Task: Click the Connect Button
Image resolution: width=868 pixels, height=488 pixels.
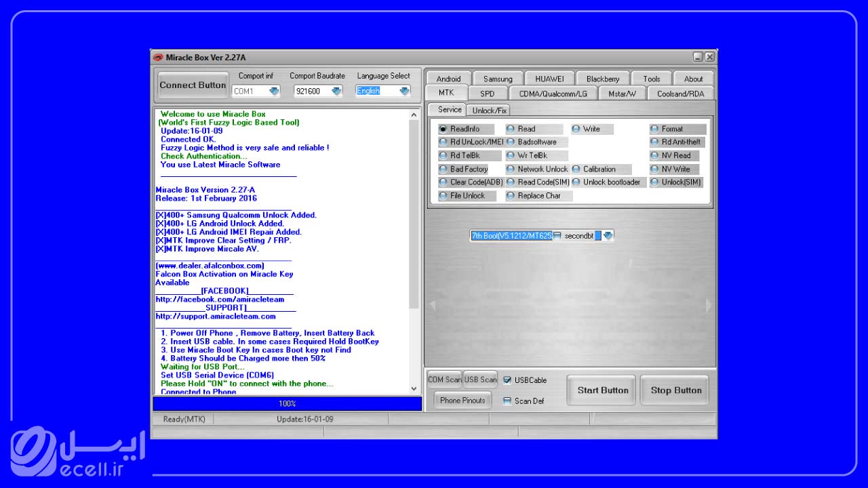Action: pyautogui.click(x=193, y=85)
